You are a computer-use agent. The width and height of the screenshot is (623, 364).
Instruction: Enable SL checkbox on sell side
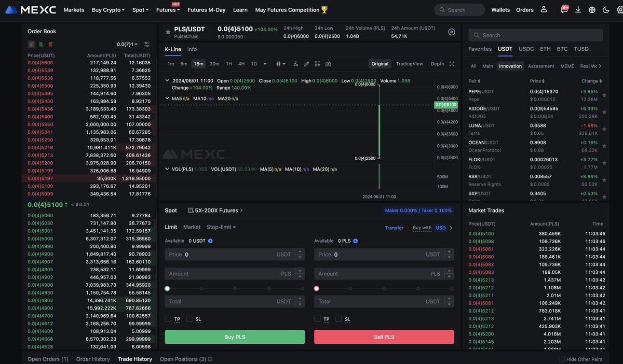(x=338, y=319)
